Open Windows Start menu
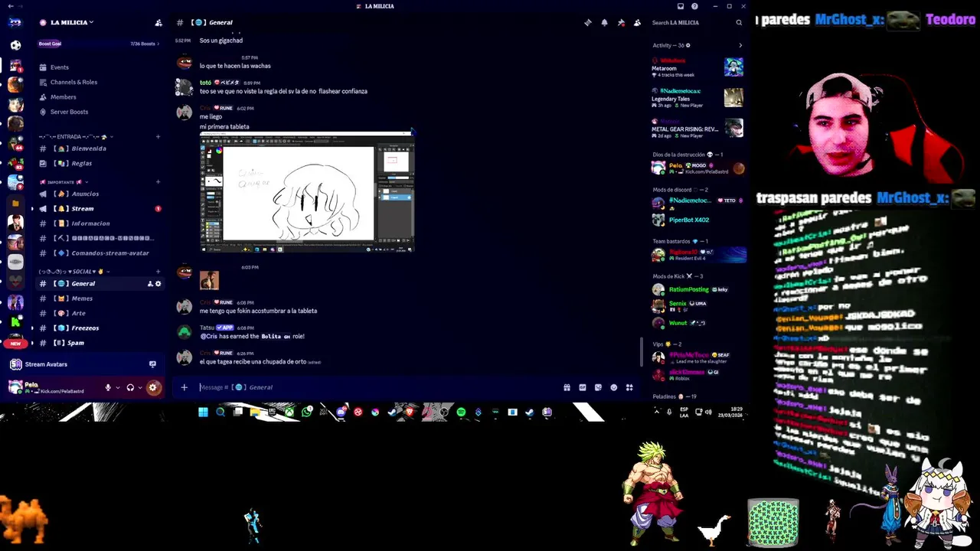Image resolution: width=980 pixels, height=551 pixels. click(x=203, y=412)
